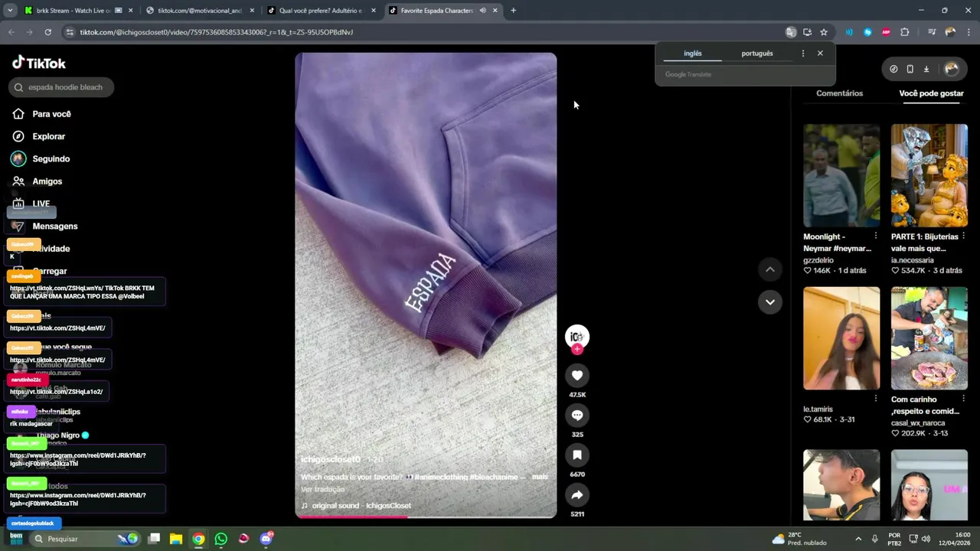
Task: Click the TikTok logo
Action: click(39, 63)
